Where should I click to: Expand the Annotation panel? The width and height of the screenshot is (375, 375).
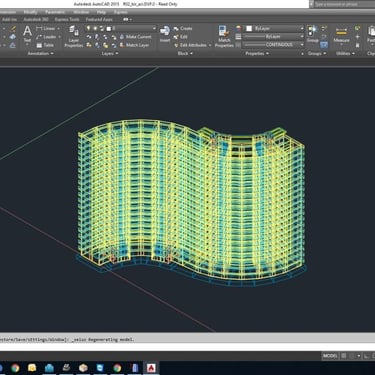click(41, 53)
